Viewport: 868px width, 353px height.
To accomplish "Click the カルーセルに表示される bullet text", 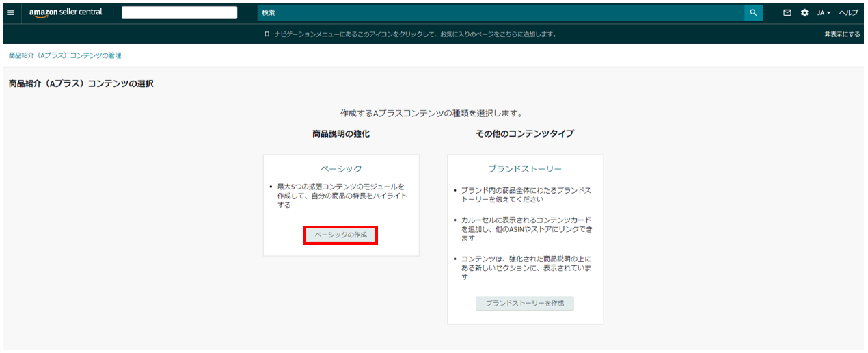I will coord(526,229).
